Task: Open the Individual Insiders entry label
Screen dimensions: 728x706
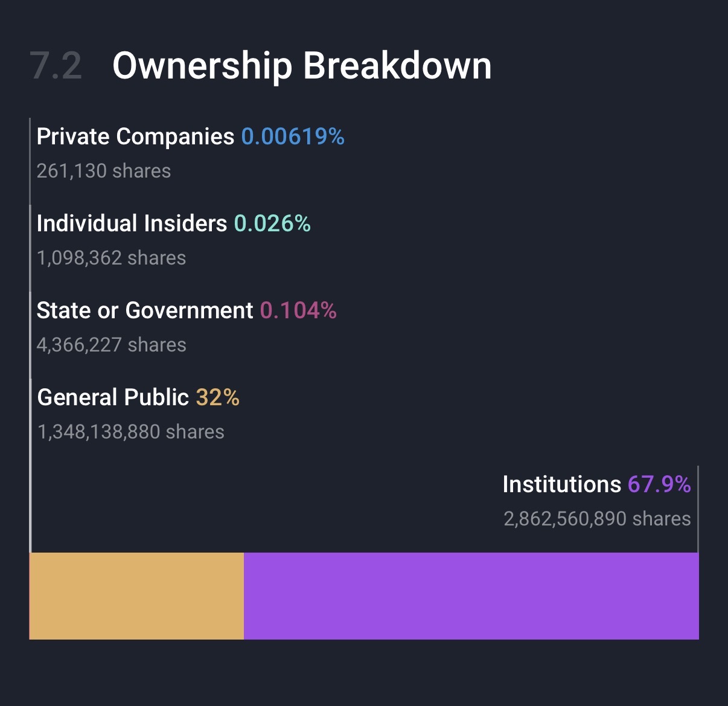Action: [x=132, y=223]
